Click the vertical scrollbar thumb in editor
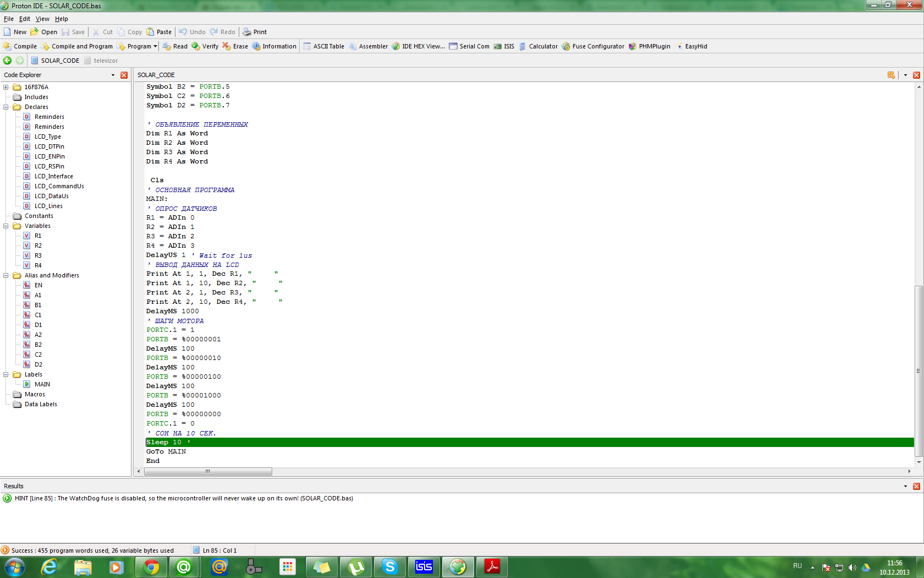Viewport: 924px width, 578px height. 918,371
